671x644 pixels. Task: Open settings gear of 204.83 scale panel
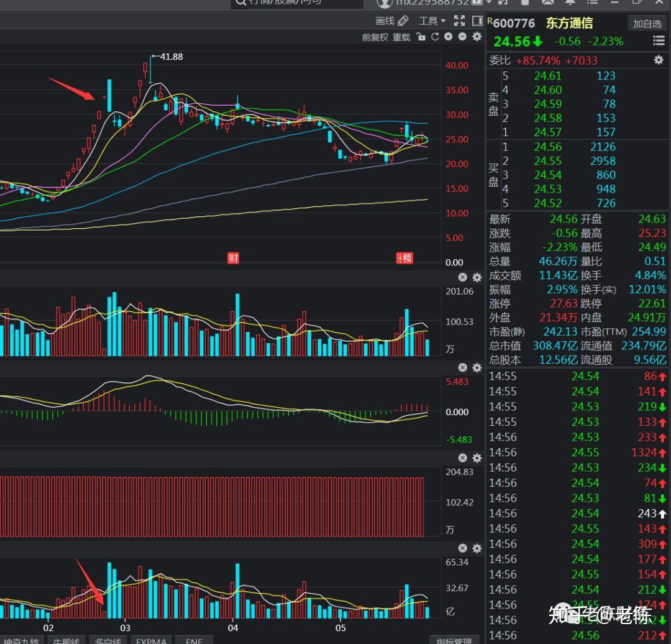[477, 458]
